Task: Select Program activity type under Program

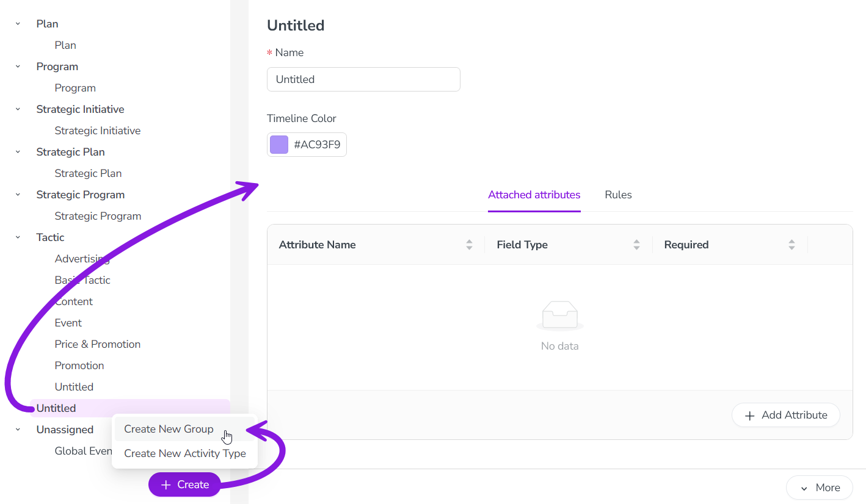Action: 75,88
